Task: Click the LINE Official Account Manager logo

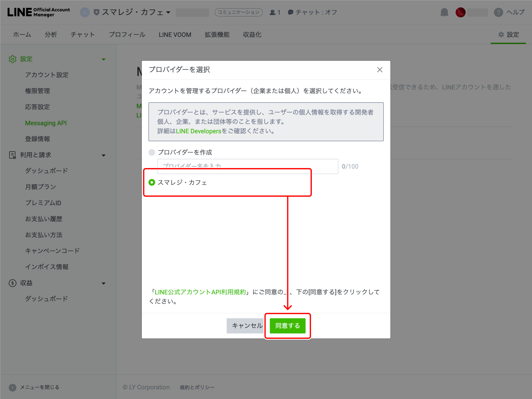Action: click(38, 12)
